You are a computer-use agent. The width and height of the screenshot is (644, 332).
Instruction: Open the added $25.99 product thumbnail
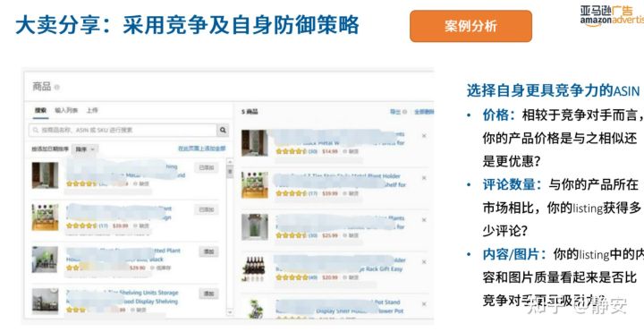tap(255, 226)
